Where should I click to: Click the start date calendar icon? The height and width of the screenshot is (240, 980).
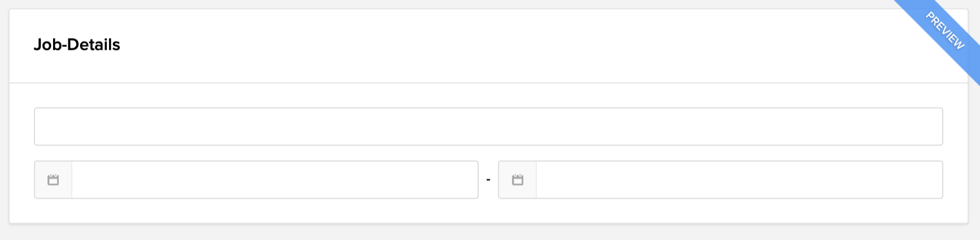pos(53,180)
